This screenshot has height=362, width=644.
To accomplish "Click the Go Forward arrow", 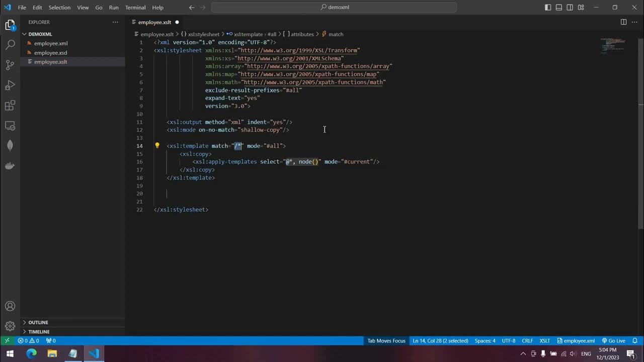I will click(x=203, y=8).
